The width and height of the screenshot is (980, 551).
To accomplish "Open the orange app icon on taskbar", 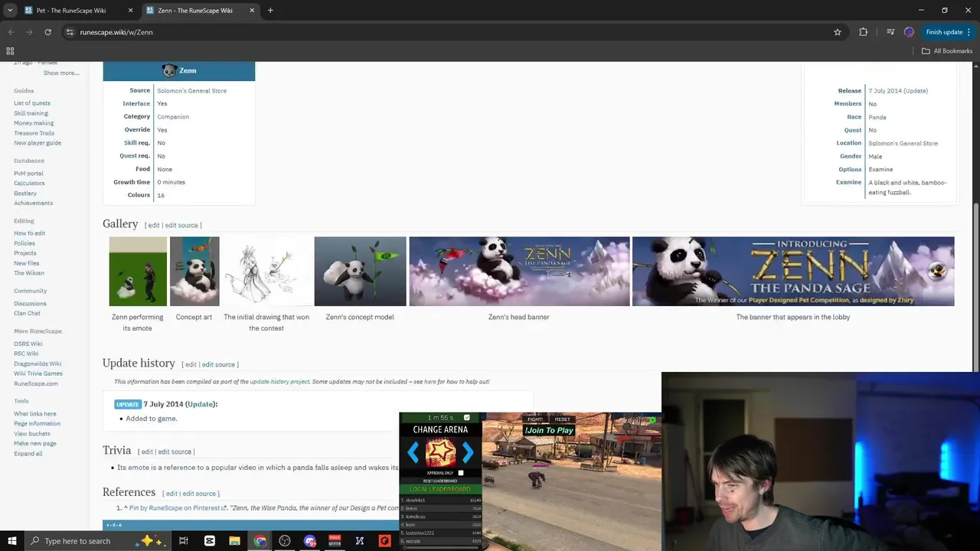I will point(385,541).
